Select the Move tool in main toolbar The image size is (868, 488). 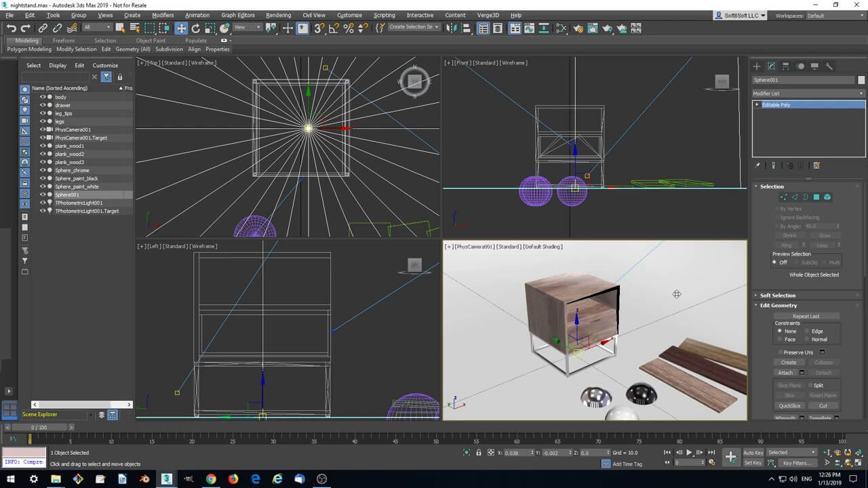click(x=181, y=28)
